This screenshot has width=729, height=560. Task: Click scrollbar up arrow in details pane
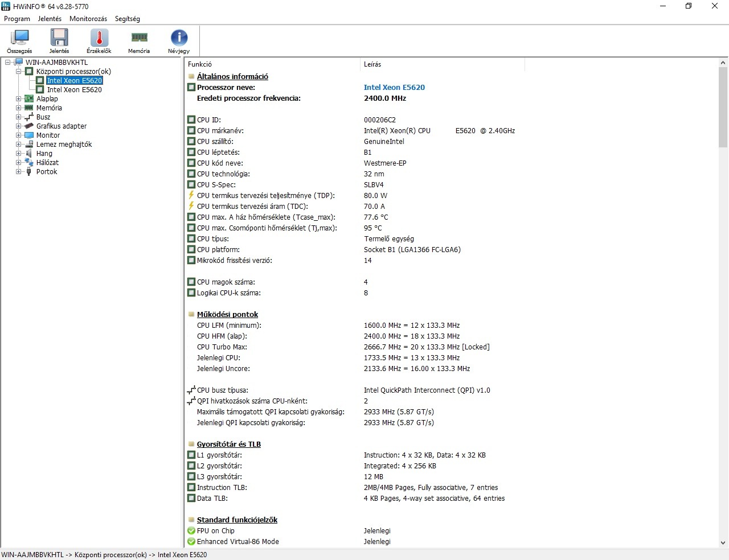723,63
